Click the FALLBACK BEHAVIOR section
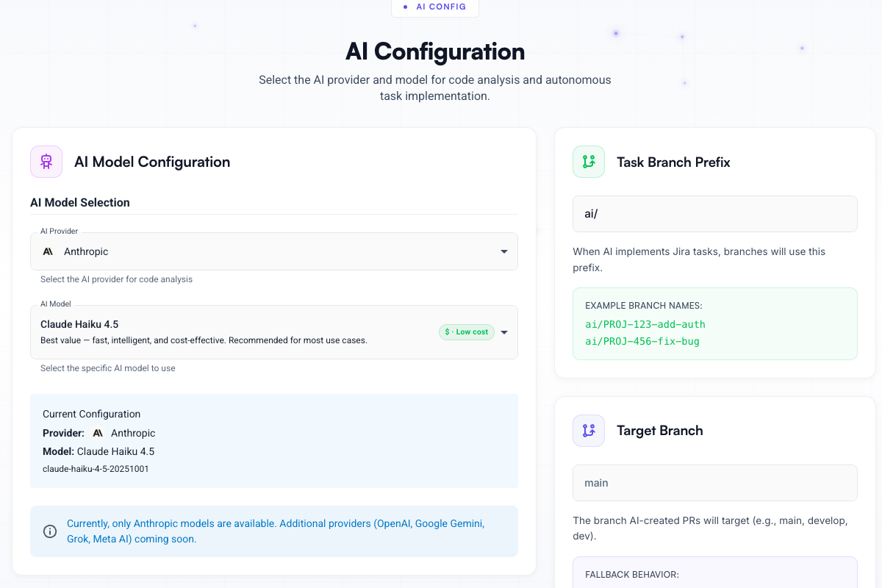Screen dimensions: 882x588 pos(714,574)
